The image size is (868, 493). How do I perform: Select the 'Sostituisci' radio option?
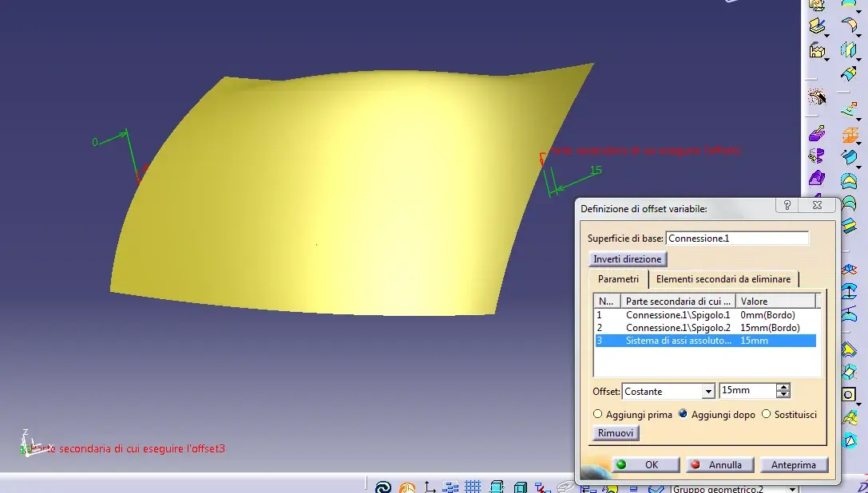point(766,415)
